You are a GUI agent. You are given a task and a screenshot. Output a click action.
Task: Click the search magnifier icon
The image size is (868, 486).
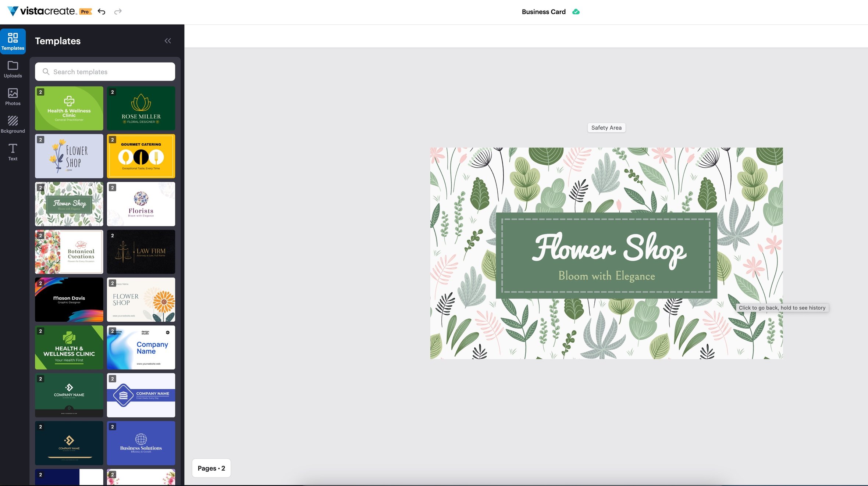click(x=46, y=72)
